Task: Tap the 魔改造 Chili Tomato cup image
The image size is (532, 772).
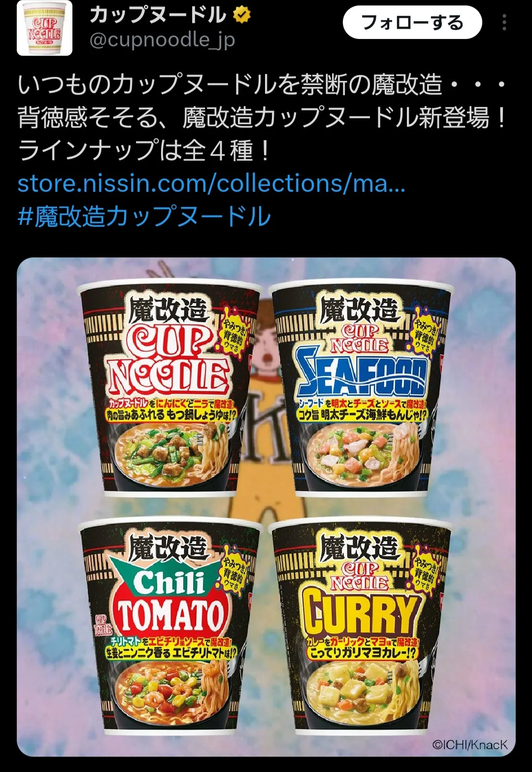Action: point(170,626)
